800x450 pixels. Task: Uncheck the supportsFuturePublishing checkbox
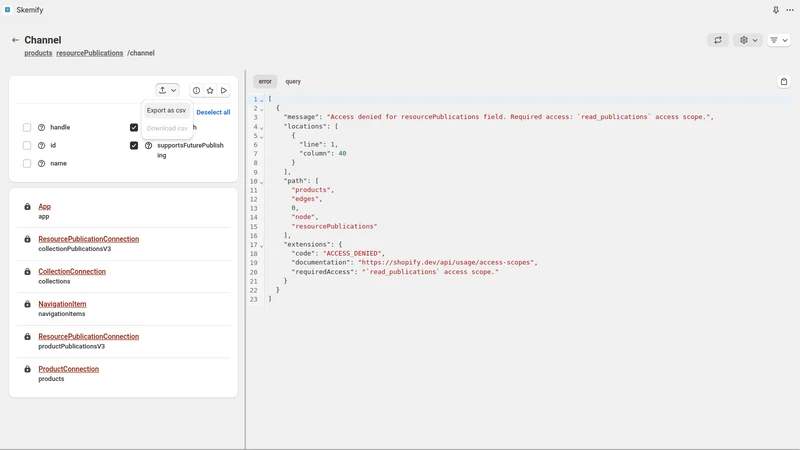pyautogui.click(x=134, y=145)
